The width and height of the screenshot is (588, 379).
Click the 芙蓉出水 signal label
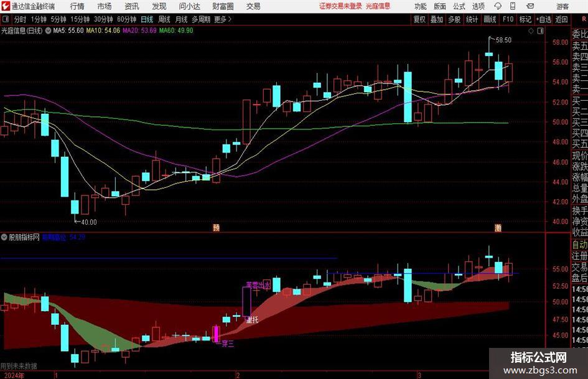[258, 285]
